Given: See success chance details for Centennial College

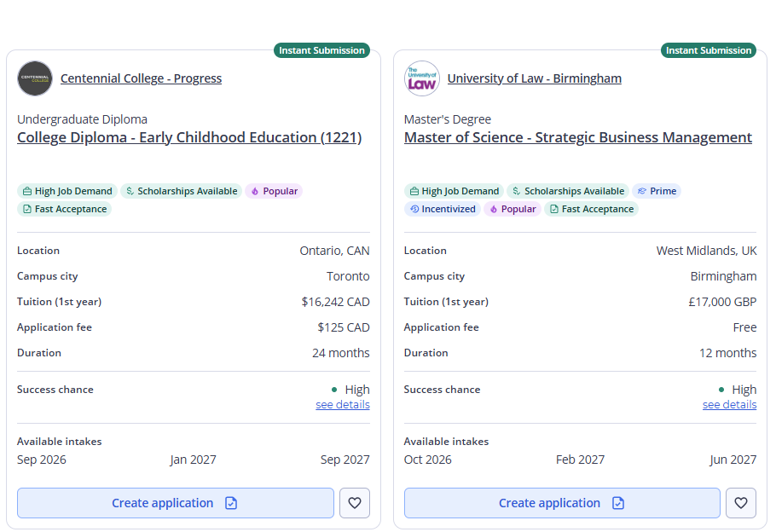Looking at the screenshot, I should (x=343, y=404).
